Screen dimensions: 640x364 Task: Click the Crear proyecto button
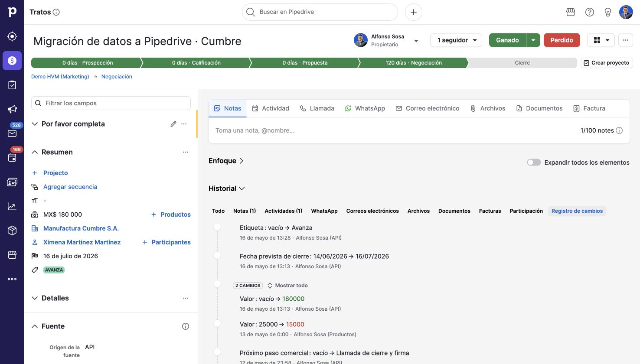[607, 63]
